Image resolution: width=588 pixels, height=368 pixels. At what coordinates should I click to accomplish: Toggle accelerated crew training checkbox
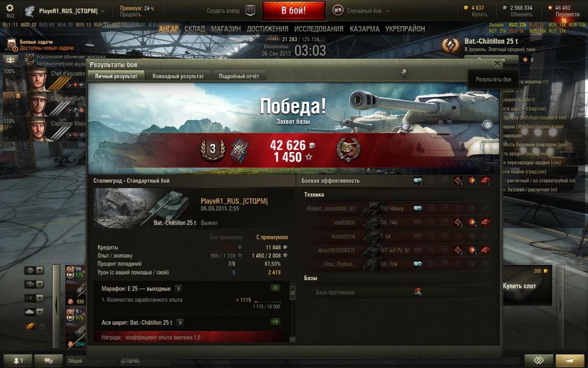coord(31,56)
